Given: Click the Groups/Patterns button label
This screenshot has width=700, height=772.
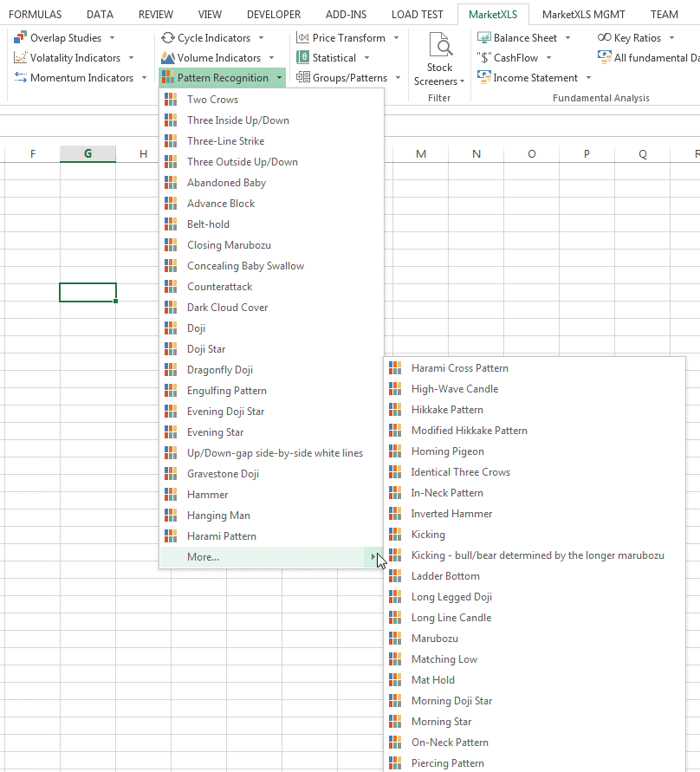Looking at the screenshot, I should 350,78.
